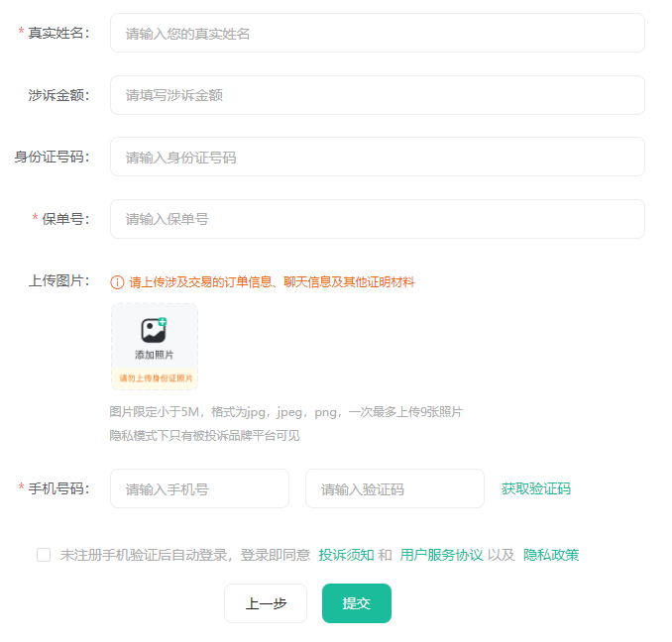Select the 保单号 policy number field
This screenshot has width=672, height=642.
(378, 219)
